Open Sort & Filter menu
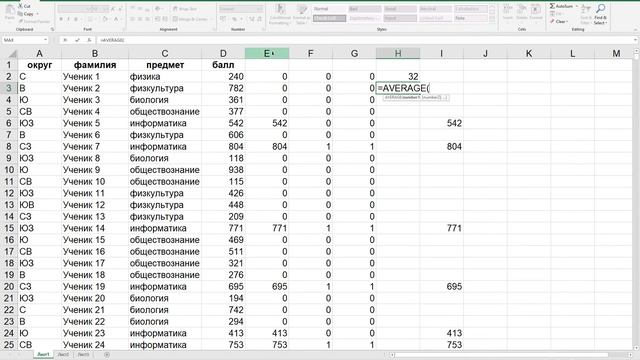 [x=586, y=15]
